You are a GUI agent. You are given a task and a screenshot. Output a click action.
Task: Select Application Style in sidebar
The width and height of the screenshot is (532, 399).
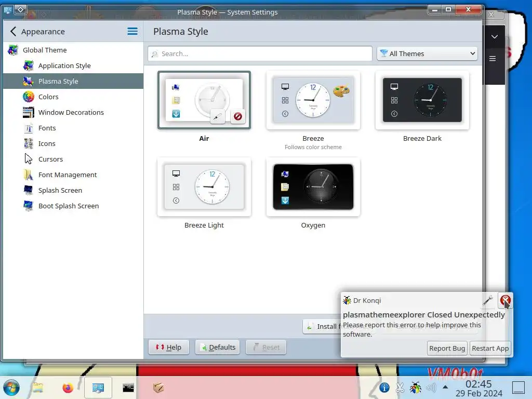(73, 66)
